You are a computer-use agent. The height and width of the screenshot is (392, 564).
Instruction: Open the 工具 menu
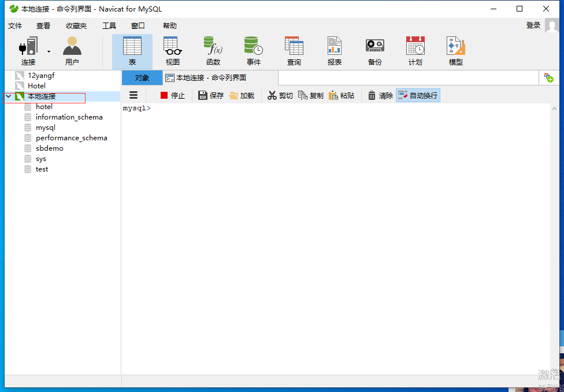pyautogui.click(x=109, y=25)
